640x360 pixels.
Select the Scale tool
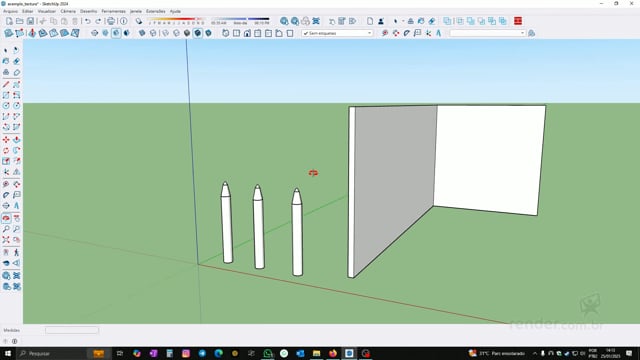coord(6,161)
